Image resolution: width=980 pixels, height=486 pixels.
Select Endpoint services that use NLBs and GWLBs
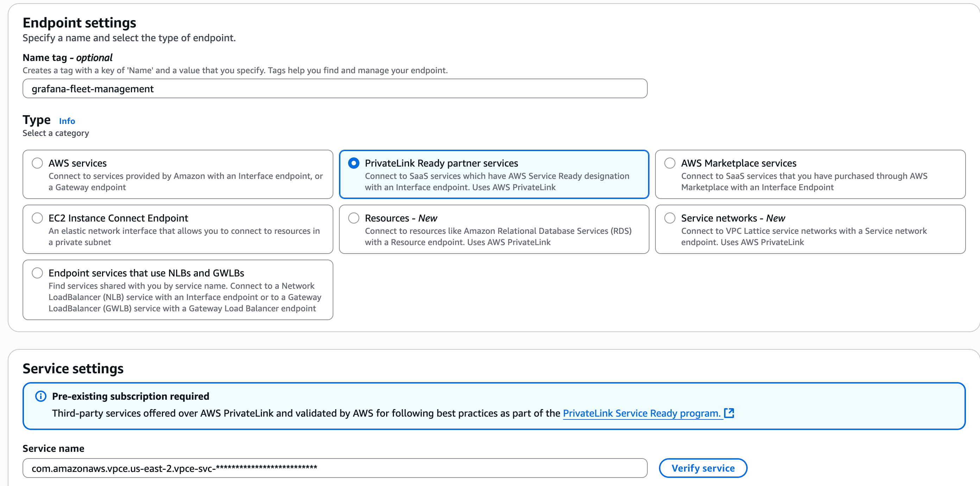(37, 273)
